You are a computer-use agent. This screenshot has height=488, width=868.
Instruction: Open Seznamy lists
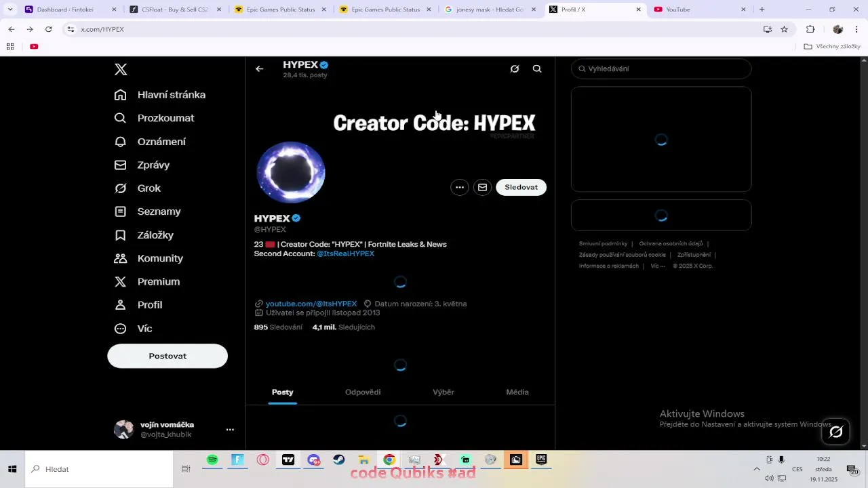click(148, 211)
